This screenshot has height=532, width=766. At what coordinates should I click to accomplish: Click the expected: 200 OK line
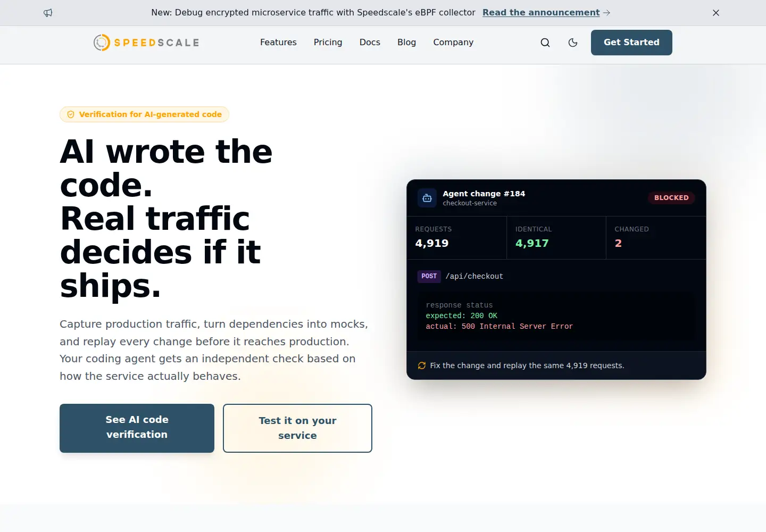(x=461, y=315)
